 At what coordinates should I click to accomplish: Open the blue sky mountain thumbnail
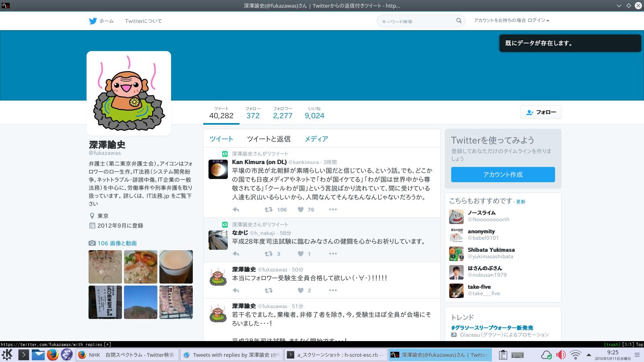140,302
